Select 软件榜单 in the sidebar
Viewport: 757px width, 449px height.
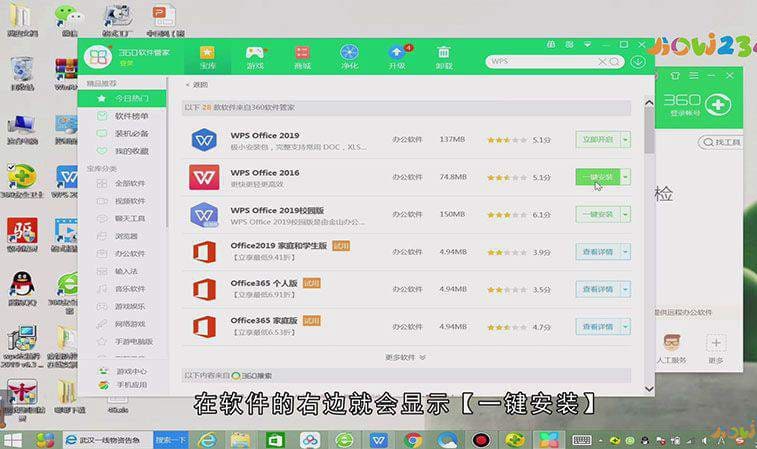(122, 116)
